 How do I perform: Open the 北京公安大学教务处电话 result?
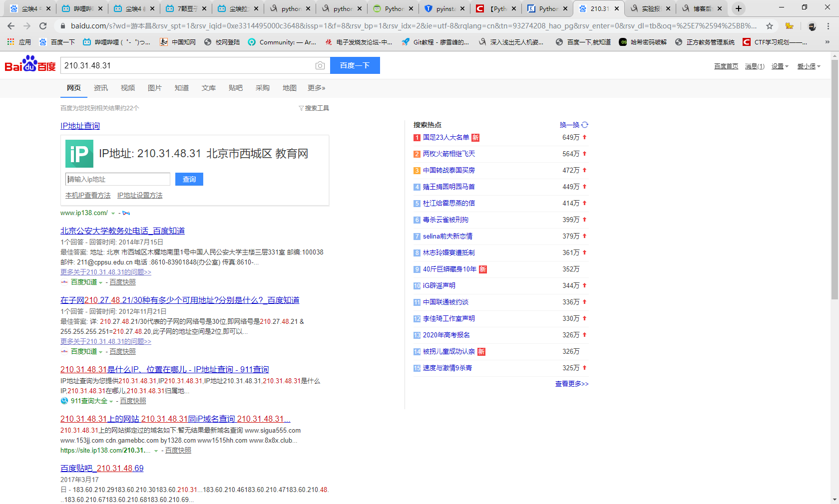tap(123, 231)
